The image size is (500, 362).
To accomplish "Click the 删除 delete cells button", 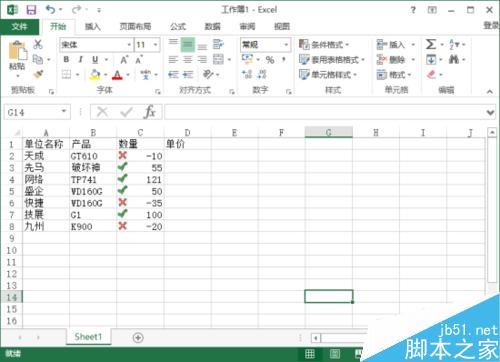I will tap(395, 60).
